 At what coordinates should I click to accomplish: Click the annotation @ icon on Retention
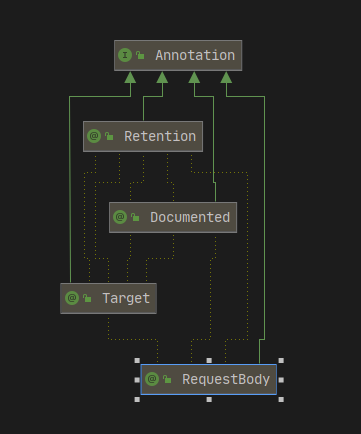coord(94,136)
